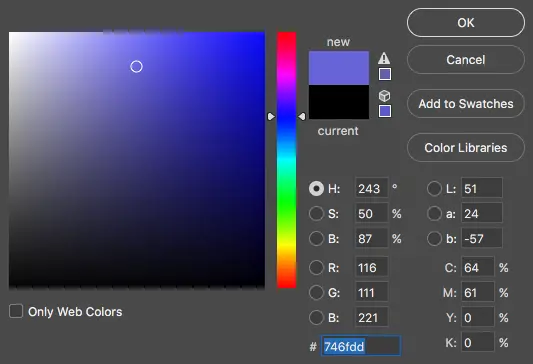533x364 pixels.
Task: Click the hue slider's left arrow handle
Action: 271,117
